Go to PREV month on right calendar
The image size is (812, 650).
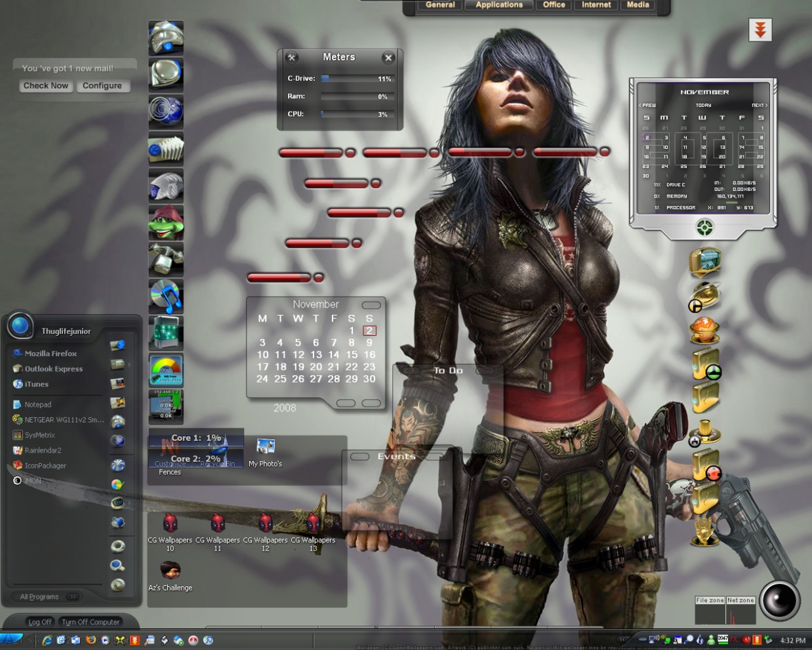[x=647, y=105]
